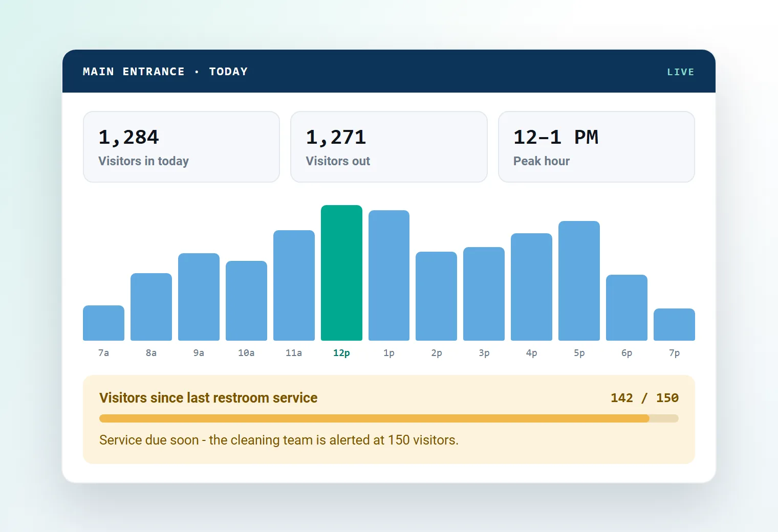Screen dimensions: 778x532
Task: Select the 2p hourly bar
Action: pyautogui.click(x=436, y=296)
